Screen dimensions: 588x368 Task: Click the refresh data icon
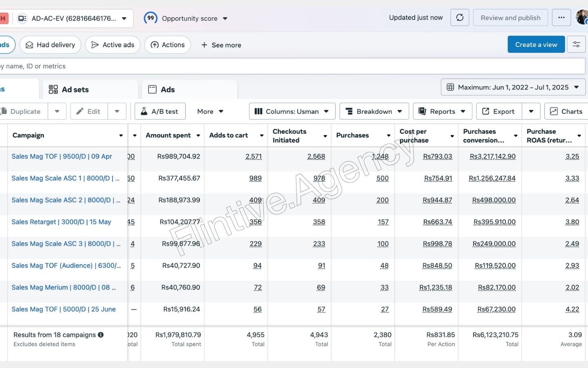click(460, 18)
